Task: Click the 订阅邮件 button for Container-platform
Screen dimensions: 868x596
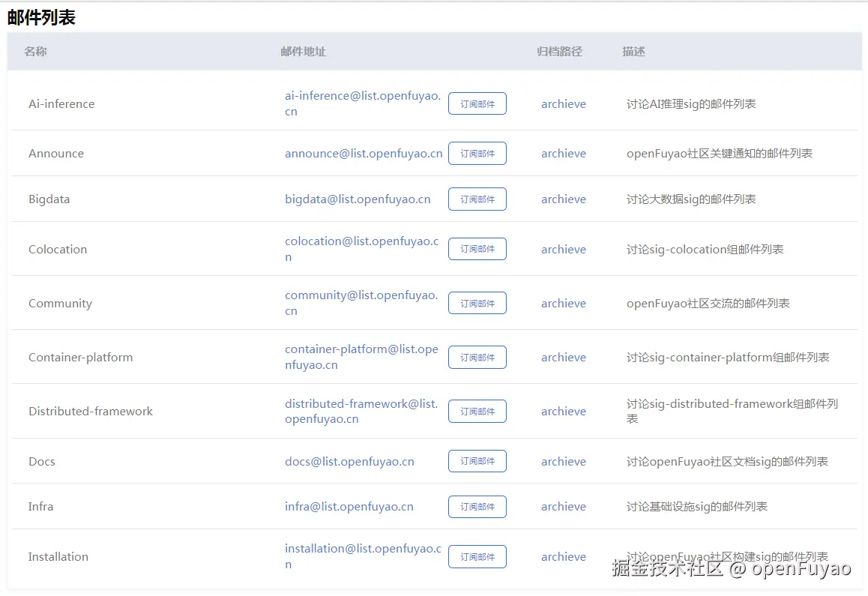Action: tap(477, 357)
